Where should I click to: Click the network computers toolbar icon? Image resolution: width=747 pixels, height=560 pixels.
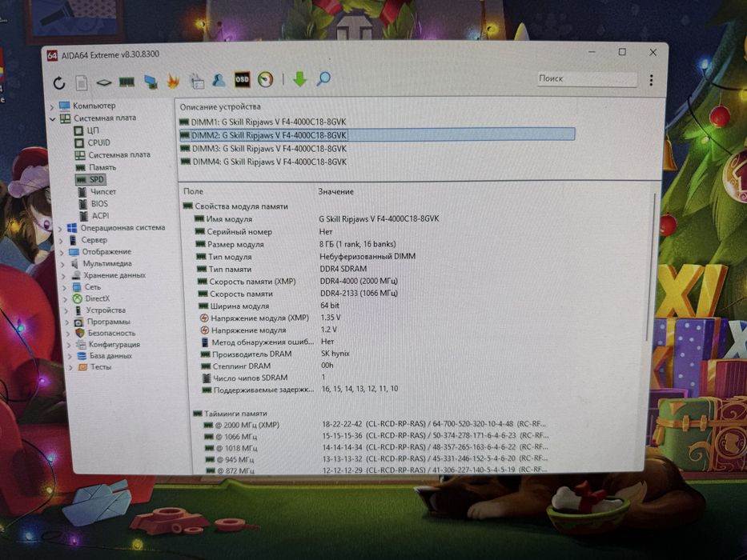pyautogui.click(x=151, y=82)
